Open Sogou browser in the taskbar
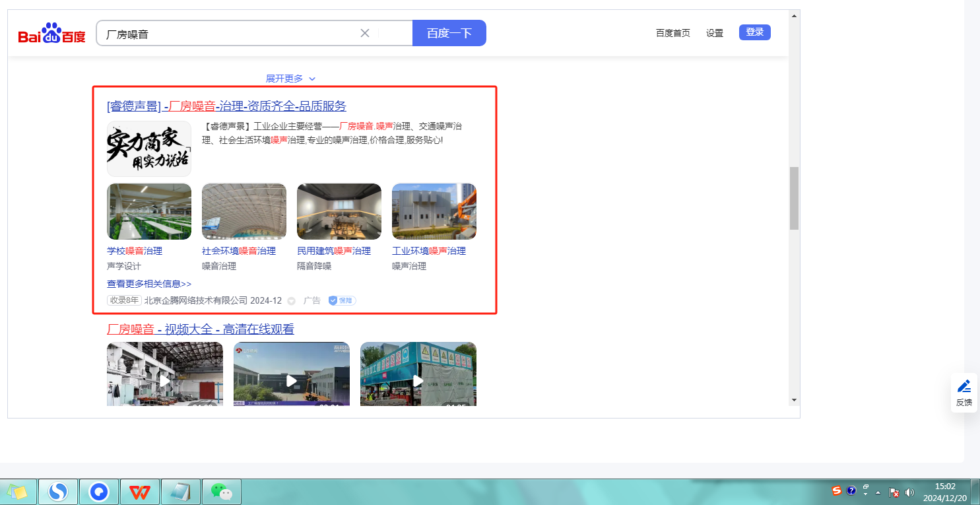Screen dimensions: 980x505 [x=58, y=492]
